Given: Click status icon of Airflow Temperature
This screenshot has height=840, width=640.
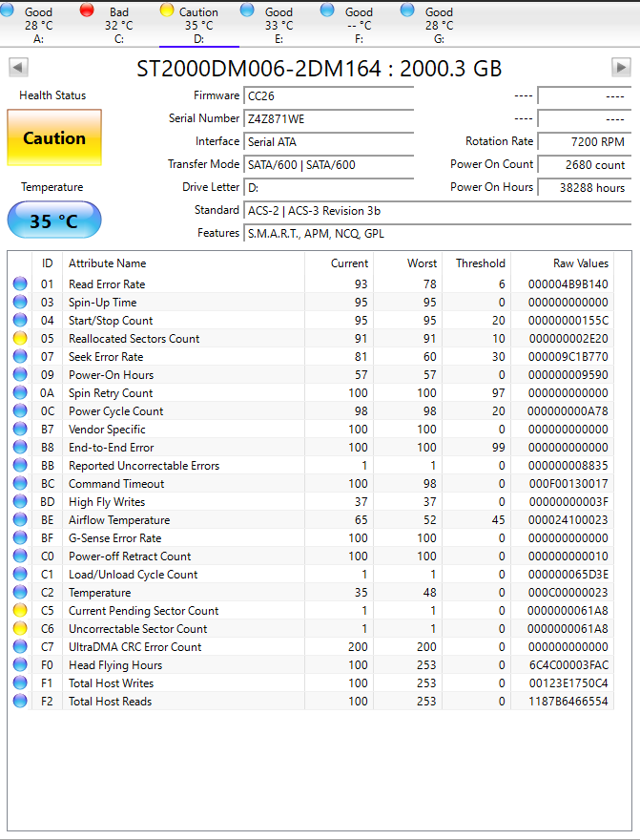Looking at the screenshot, I should [20, 519].
